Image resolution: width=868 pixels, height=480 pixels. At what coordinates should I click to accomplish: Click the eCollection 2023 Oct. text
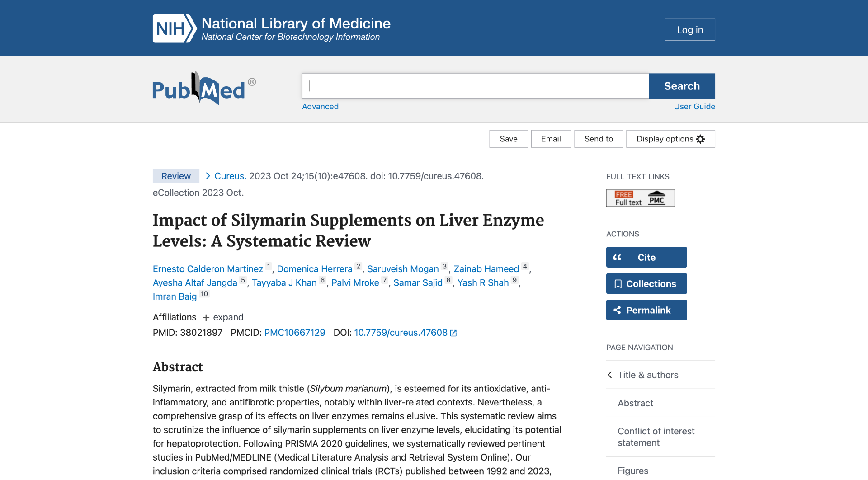pos(198,193)
